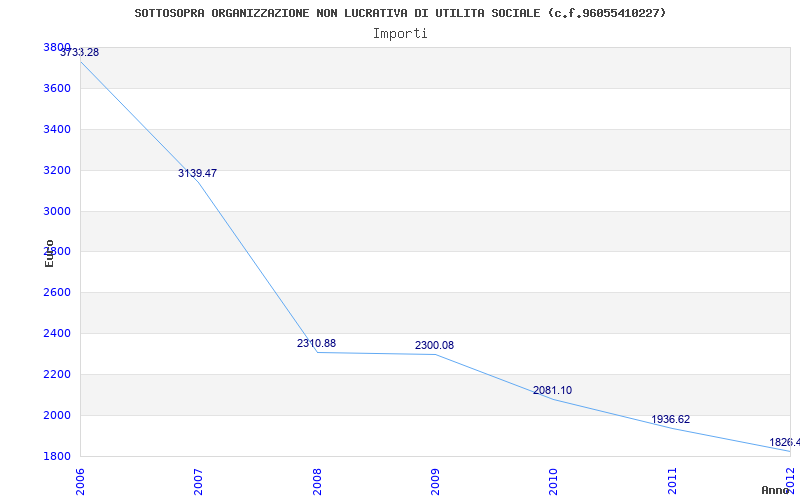Select the 3733.28 data label

[x=80, y=52]
